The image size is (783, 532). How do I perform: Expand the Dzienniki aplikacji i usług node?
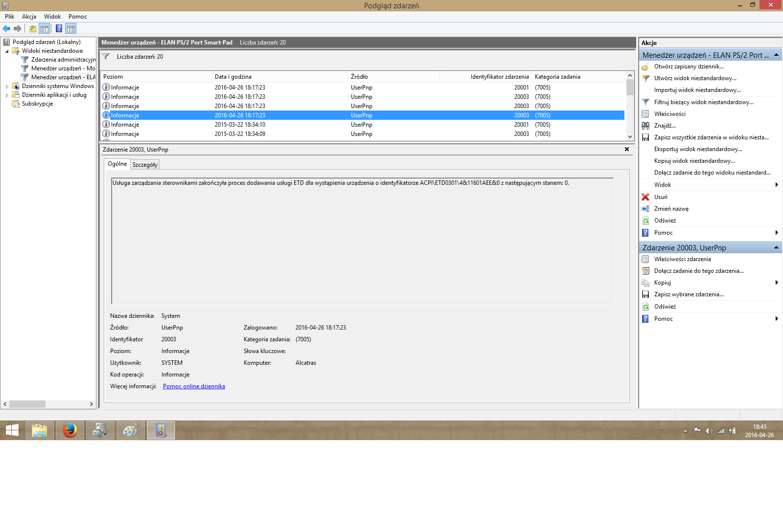click(x=7, y=95)
